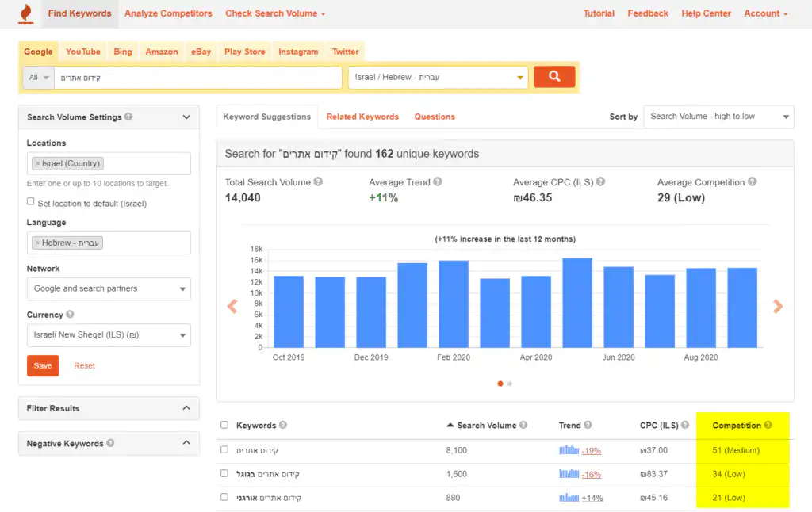Open help icon beside Total Search Volume

pos(318,182)
